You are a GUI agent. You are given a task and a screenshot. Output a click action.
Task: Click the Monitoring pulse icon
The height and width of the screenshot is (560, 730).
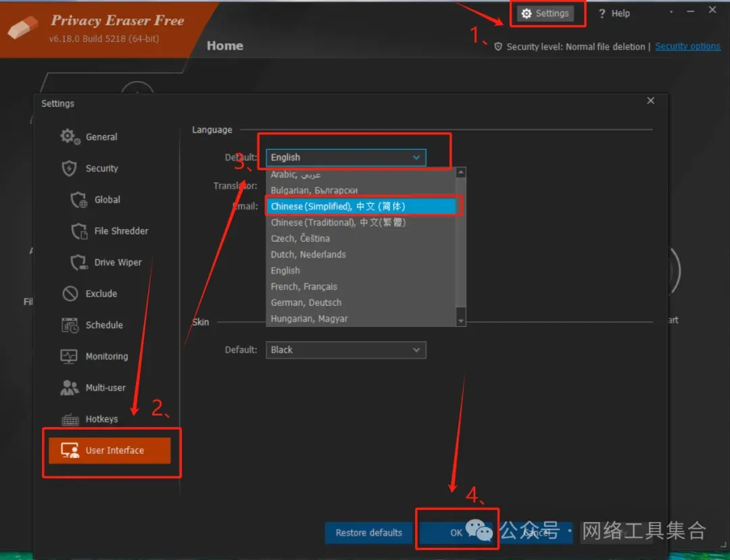[69, 356]
